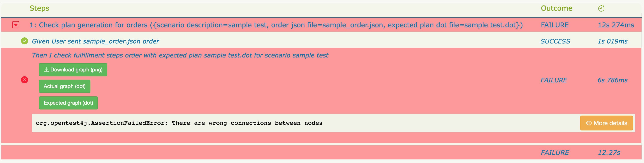Select the 'Given User sent sample_order.json order' step
The image size is (644, 163).
click(x=95, y=41)
